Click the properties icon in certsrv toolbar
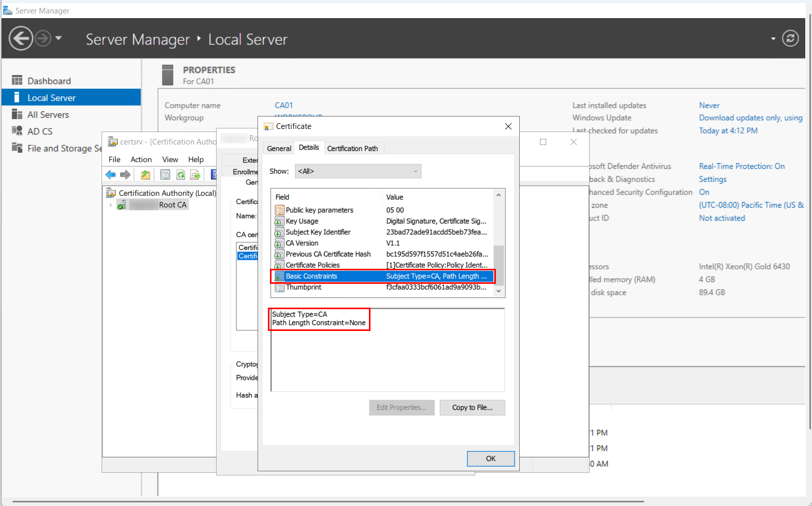812x506 pixels. (165, 175)
